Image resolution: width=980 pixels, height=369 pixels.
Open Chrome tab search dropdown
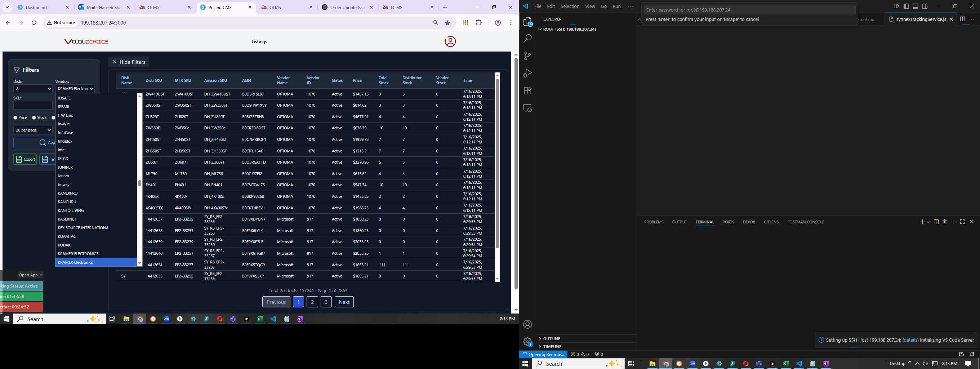7,7
